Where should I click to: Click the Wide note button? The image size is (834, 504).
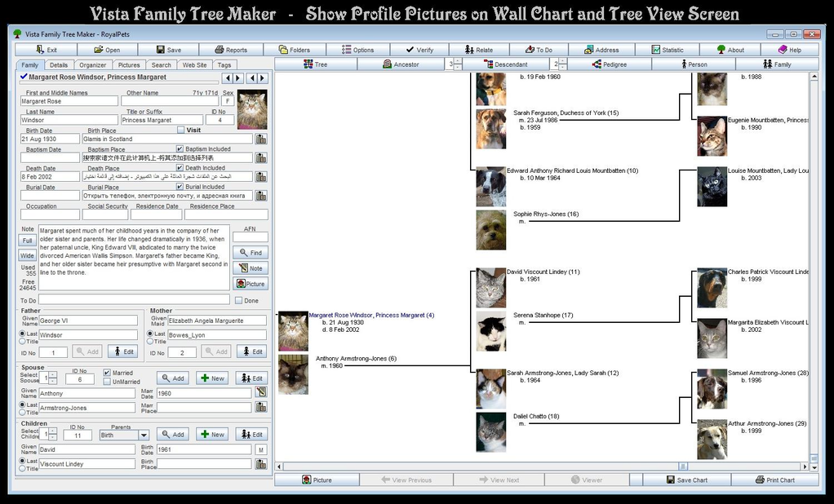27,256
